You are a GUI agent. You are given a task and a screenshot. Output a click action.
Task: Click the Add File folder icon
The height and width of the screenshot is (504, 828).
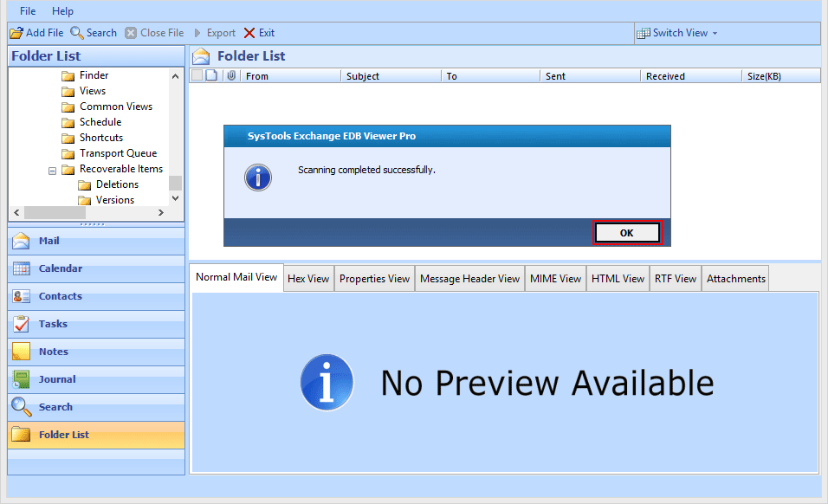[16, 33]
